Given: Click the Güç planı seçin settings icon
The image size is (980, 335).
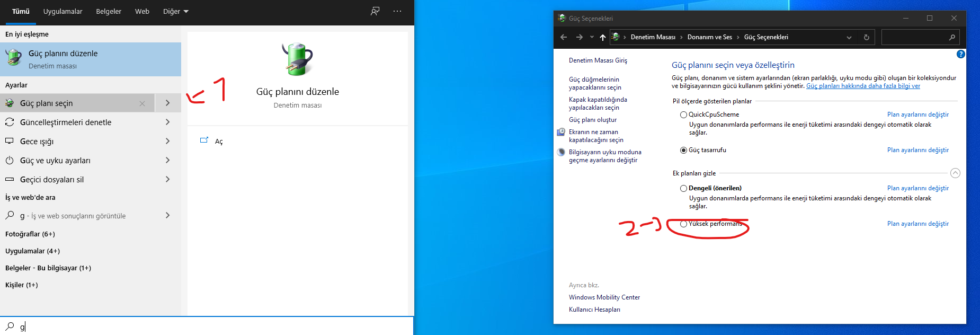Looking at the screenshot, I should click(x=10, y=103).
